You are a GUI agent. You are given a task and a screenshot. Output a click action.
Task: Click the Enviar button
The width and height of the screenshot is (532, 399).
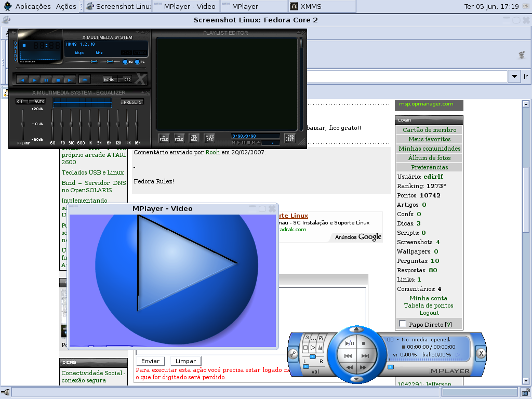[x=150, y=361]
